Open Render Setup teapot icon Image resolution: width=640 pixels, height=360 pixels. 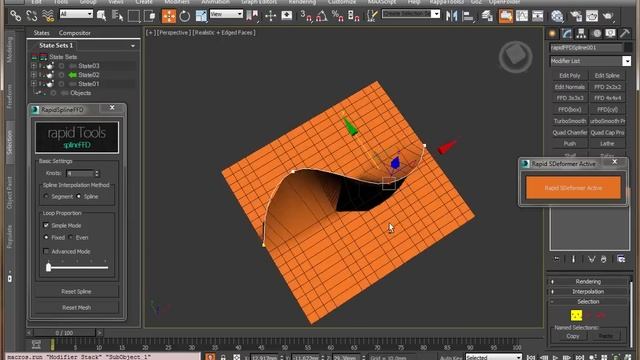pos(576,16)
